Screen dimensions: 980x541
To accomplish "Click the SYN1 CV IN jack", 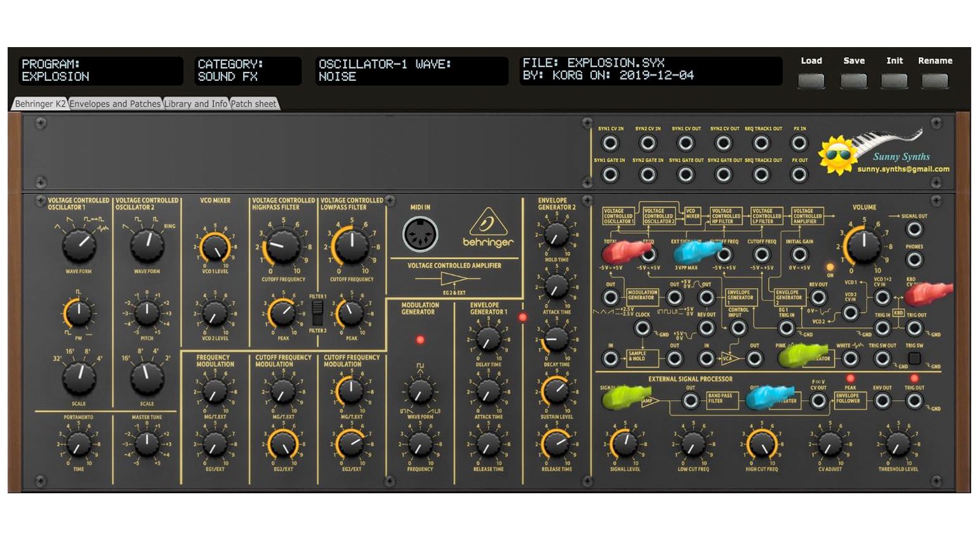I will pyautogui.click(x=610, y=143).
